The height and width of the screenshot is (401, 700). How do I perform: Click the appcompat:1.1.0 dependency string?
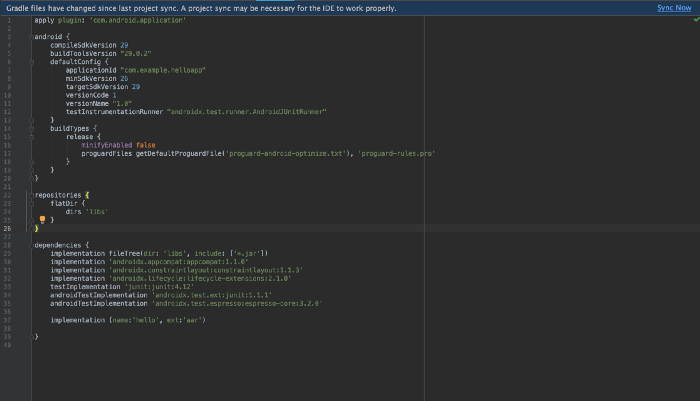179,262
